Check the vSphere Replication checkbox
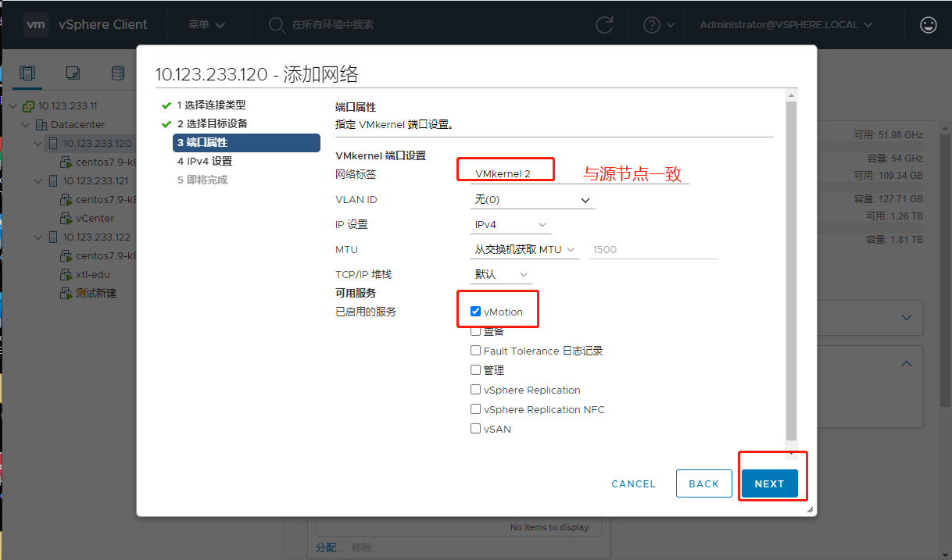 click(475, 390)
